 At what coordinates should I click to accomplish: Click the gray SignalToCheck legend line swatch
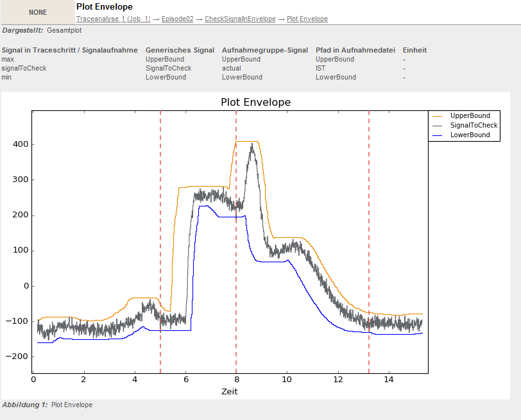[438, 126]
